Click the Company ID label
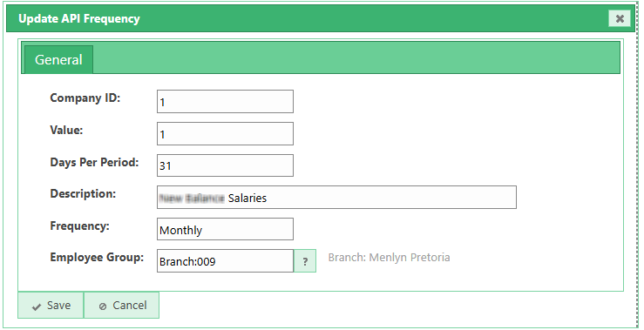Screen dimensions: 644x330 (x=85, y=98)
